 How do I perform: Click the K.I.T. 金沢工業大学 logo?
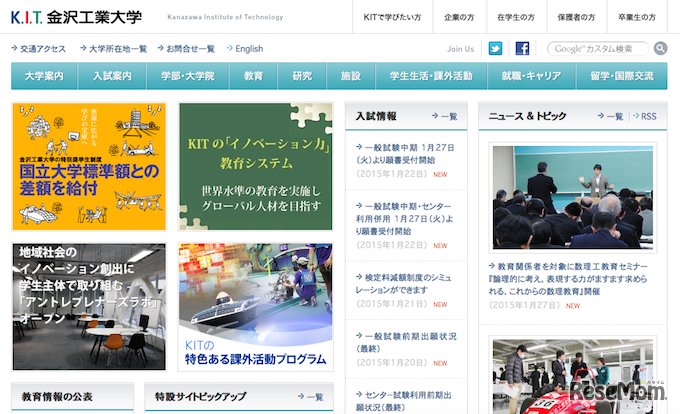click(76, 17)
